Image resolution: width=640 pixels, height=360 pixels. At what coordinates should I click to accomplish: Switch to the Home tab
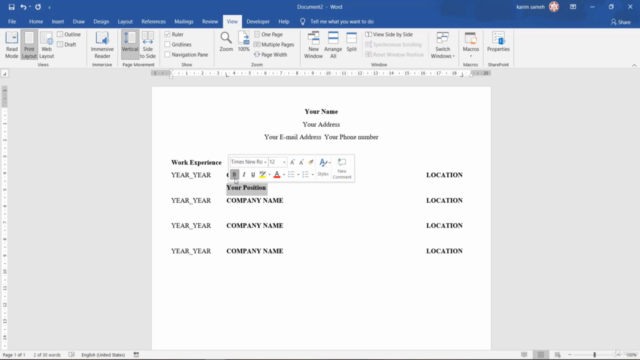point(36,22)
